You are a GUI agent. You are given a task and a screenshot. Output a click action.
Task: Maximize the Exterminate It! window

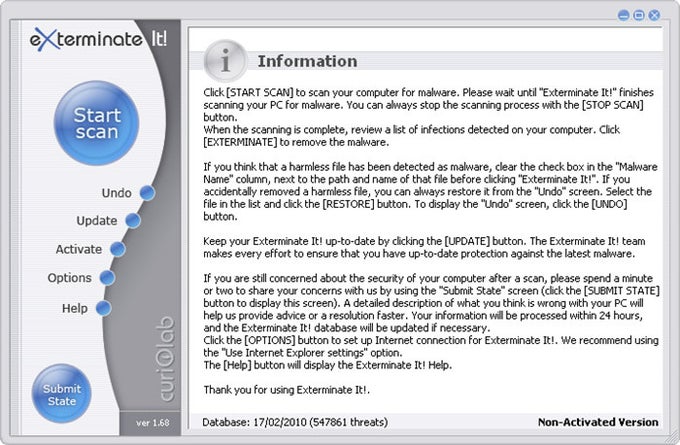(639, 16)
